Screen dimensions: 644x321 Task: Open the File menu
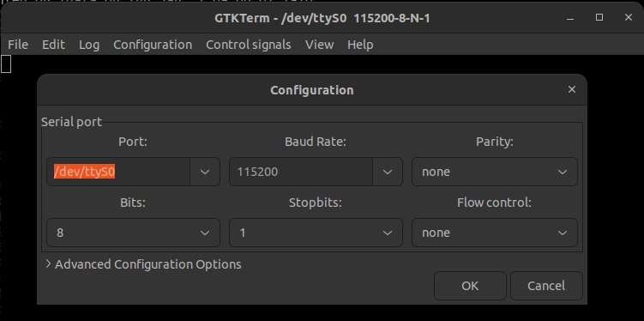pyautogui.click(x=18, y=45)
